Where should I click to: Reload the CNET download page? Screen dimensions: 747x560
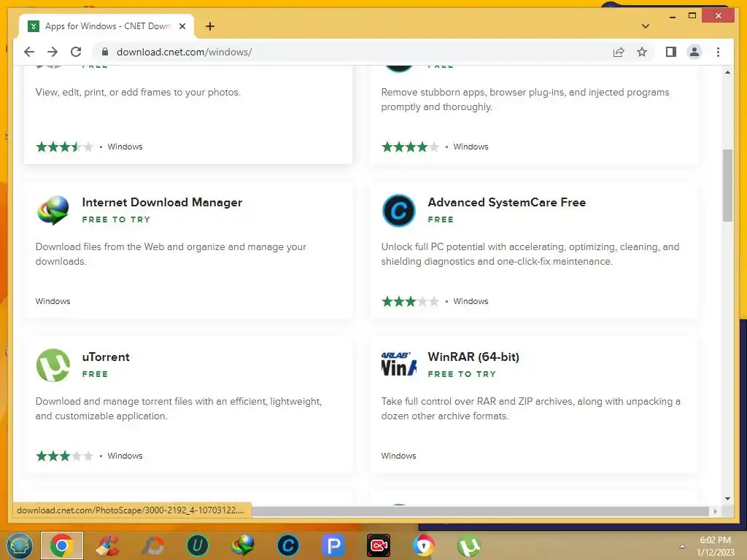pyautogui.click(x=76, y=52)
